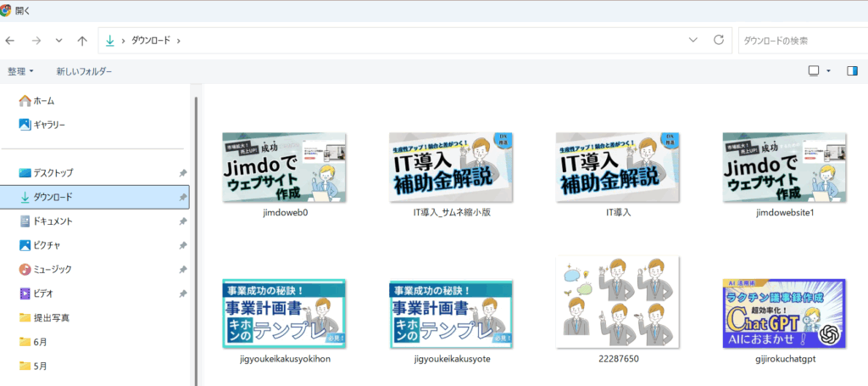This screenshot has height=386, width=868.
Task: Click the pin icon beside ドキュメント
Action: (x=183, y=221)
